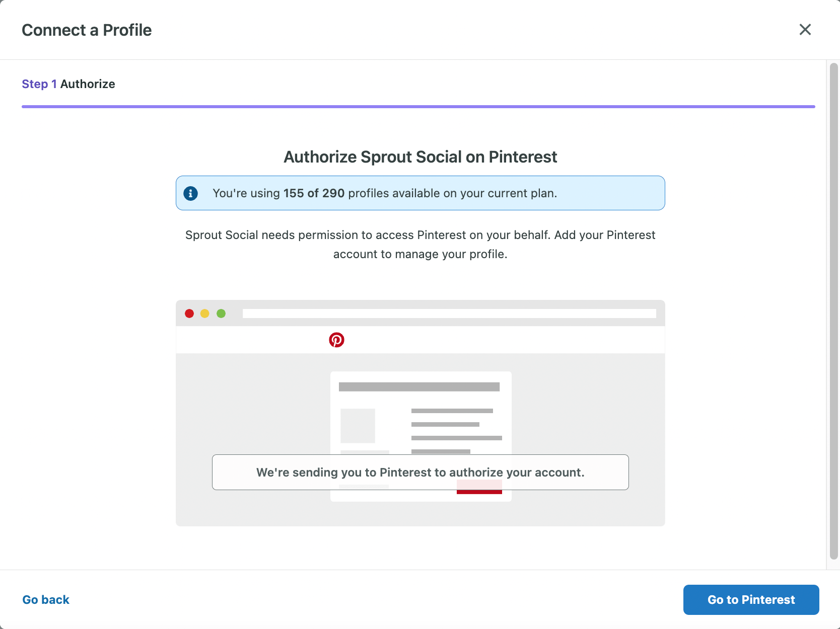The width and height of the screenshot is (840, 629).
Task: Click the Connect a Profile title
Action: point(87,30)
